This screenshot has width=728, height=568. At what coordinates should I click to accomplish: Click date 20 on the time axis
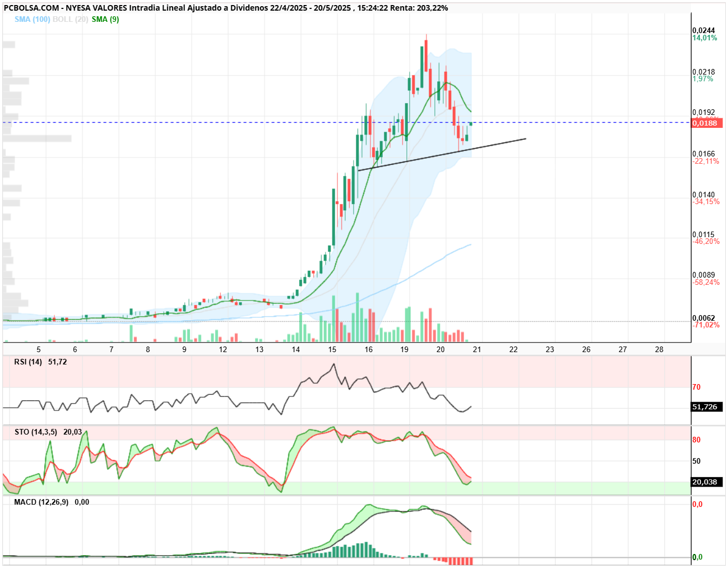coord(441,349)
